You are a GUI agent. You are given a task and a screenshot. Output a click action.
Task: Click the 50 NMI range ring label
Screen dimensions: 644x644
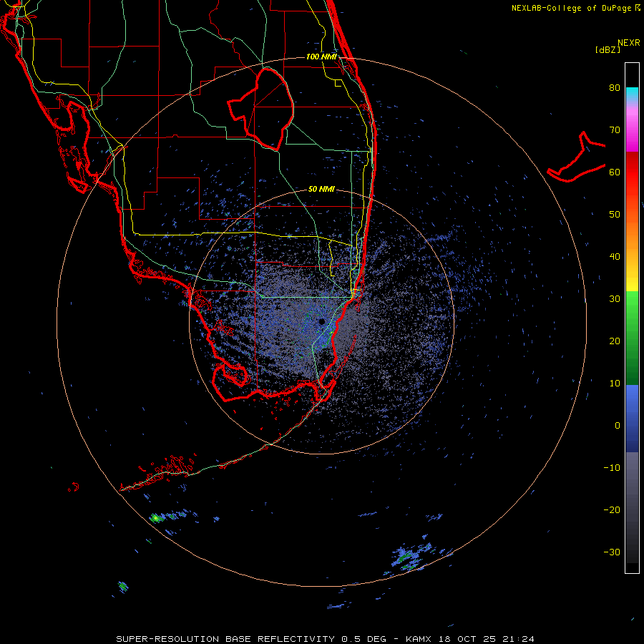(x=321, y=189)
